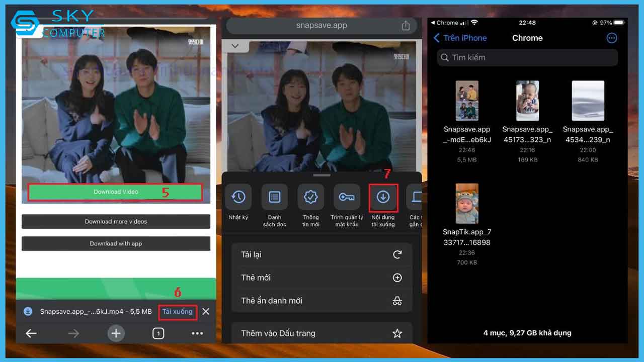Tap the forward arrow in Chrome toolbar

(73, 333)
